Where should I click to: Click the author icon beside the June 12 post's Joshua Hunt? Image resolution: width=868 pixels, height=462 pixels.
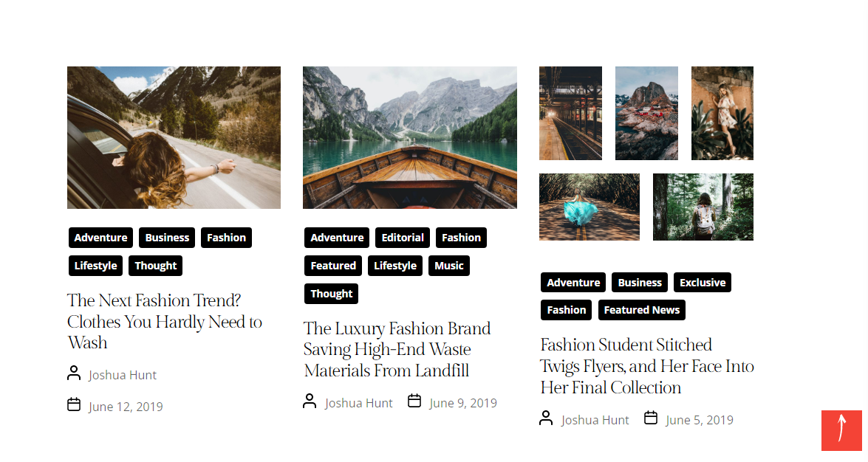74,373
